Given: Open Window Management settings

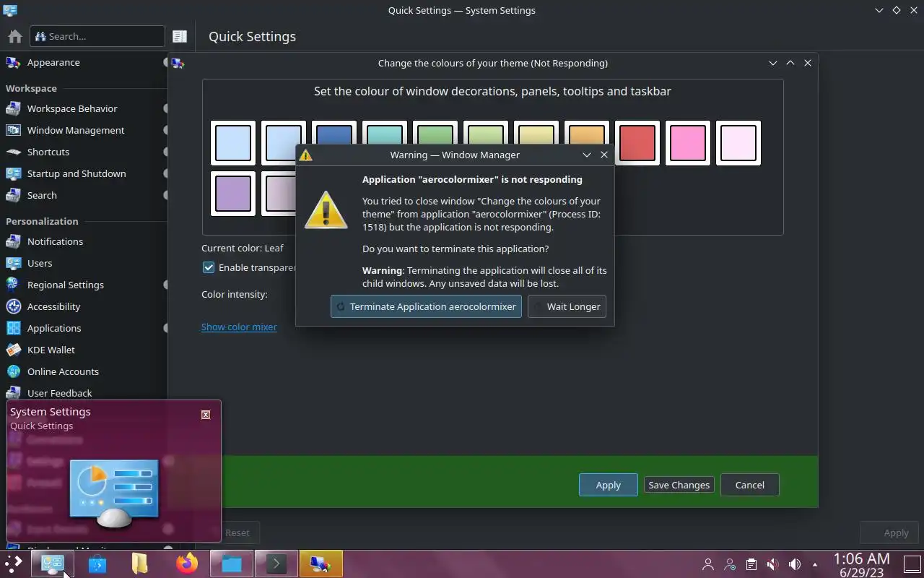Looking at the screenshot, I should [x=76, y=130].
